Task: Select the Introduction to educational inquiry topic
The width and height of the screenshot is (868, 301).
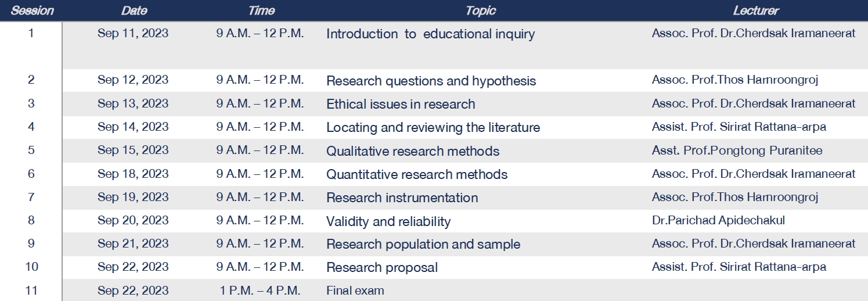Action: [430, 34]
